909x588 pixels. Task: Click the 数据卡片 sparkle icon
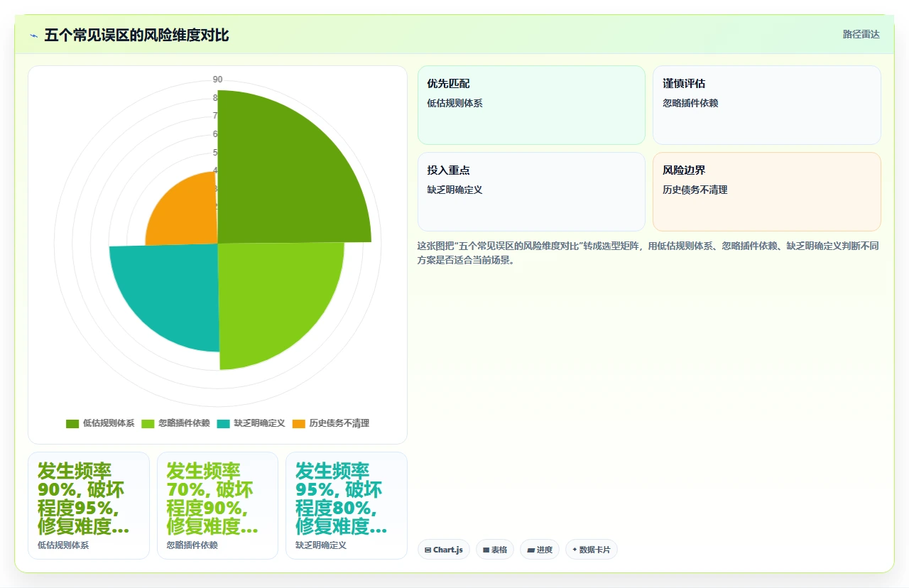tap(575, 550)
